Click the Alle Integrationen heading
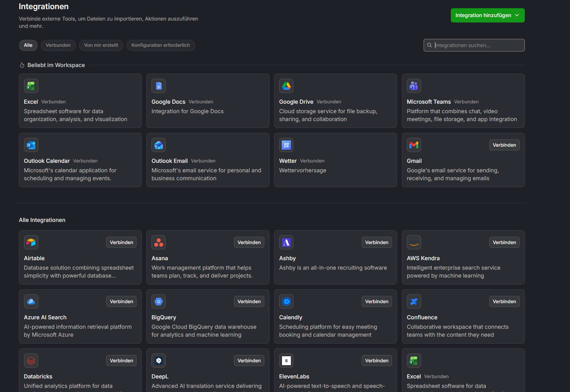Screen dimensions: 570x392 point(42,220)
